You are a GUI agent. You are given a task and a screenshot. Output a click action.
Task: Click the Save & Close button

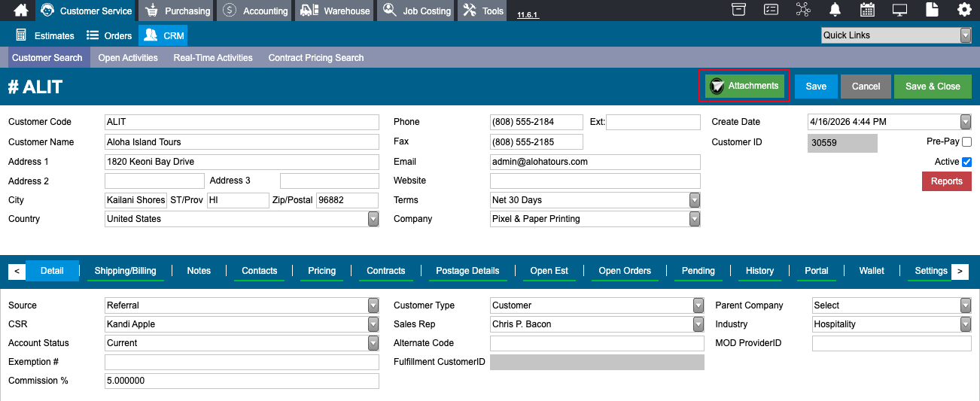tap(933, 87)
